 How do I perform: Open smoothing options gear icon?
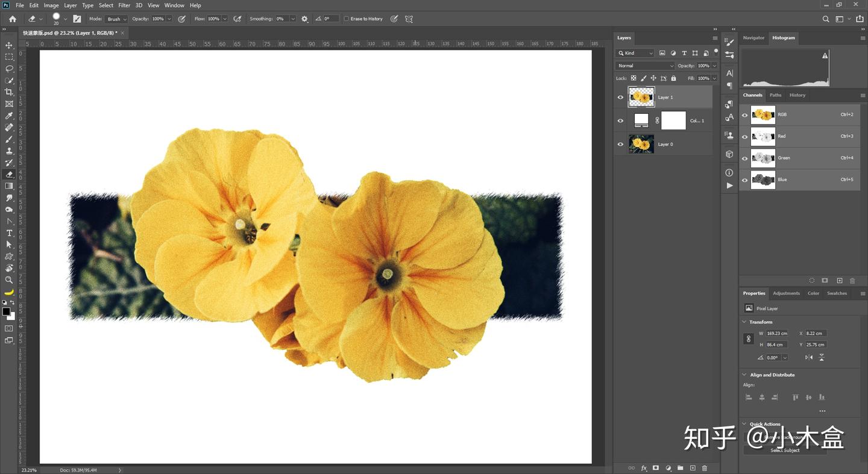(x=304, y=19)
